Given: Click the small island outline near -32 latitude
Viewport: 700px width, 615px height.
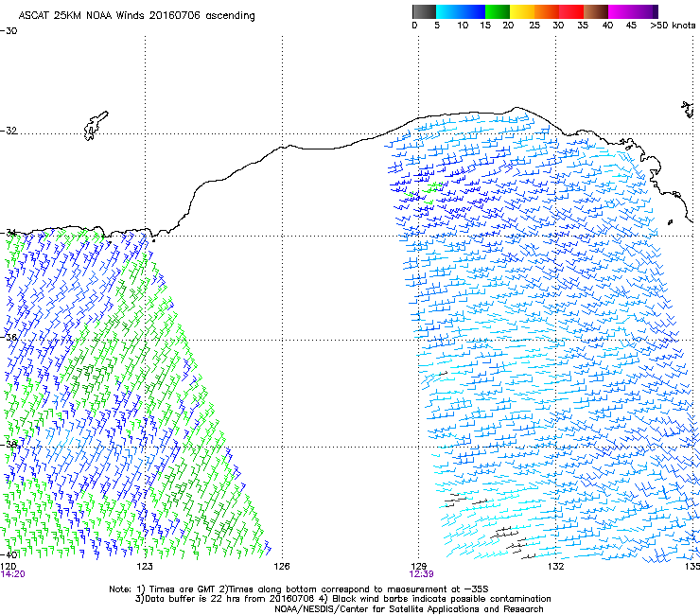Looking at the screenshot, I should pos(96,126).
